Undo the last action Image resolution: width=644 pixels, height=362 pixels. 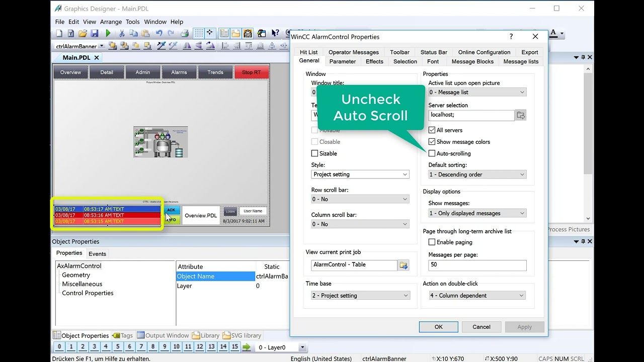(159, 34)
